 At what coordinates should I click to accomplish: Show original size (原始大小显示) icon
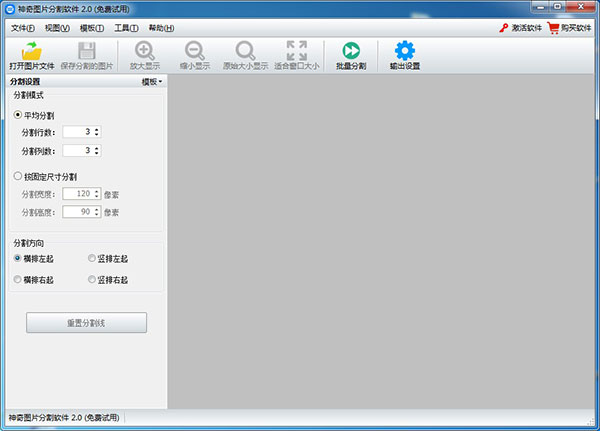[x=245, y=51]
